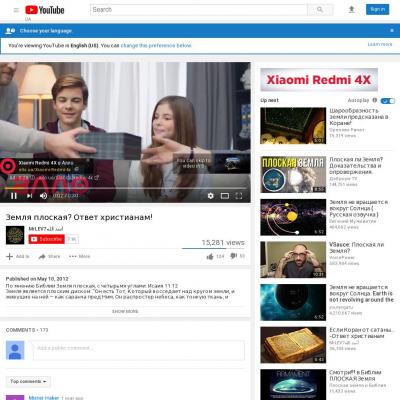Open player settings gear
The image size is (400, 400).
[x=211, y=196]
